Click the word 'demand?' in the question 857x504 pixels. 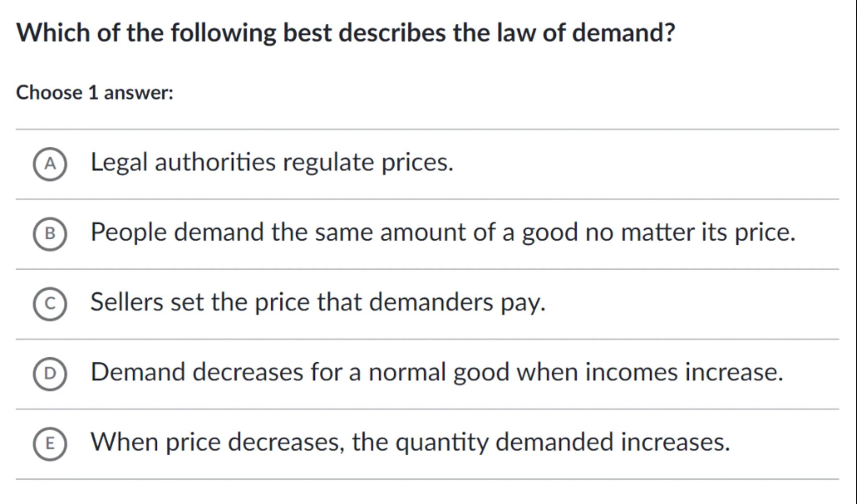pos(624,33)
